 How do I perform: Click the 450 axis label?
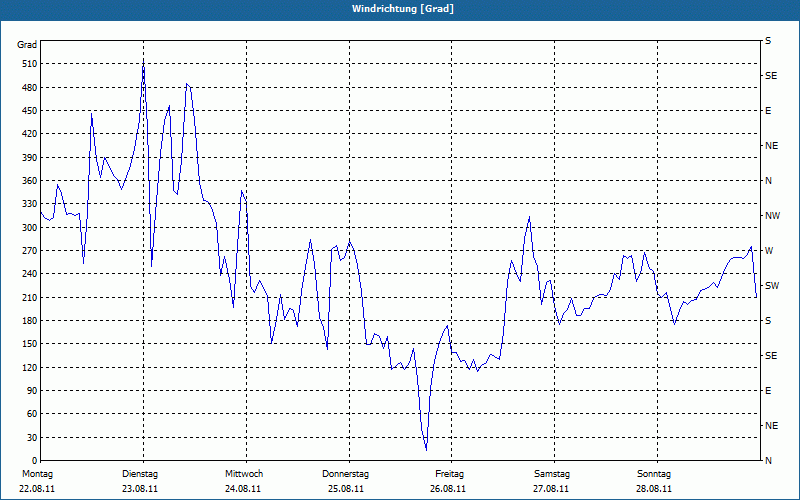coord(30,111)
